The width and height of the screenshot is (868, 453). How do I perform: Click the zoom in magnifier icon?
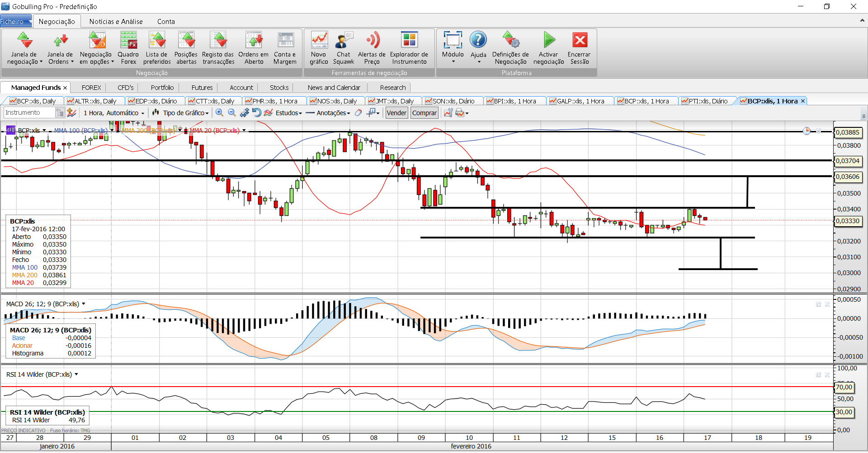(219, 113)
